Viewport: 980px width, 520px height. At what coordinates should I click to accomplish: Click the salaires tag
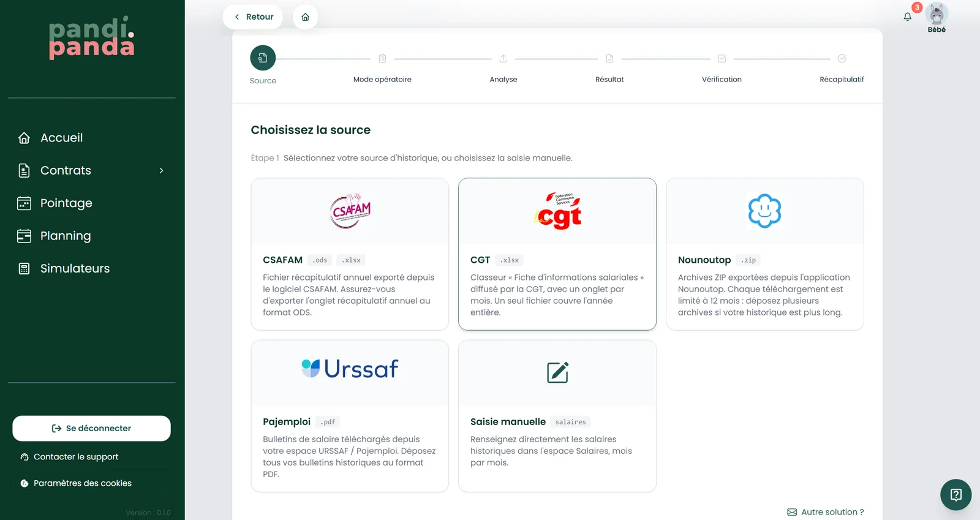pyautogui.click(x=571, y=422)
